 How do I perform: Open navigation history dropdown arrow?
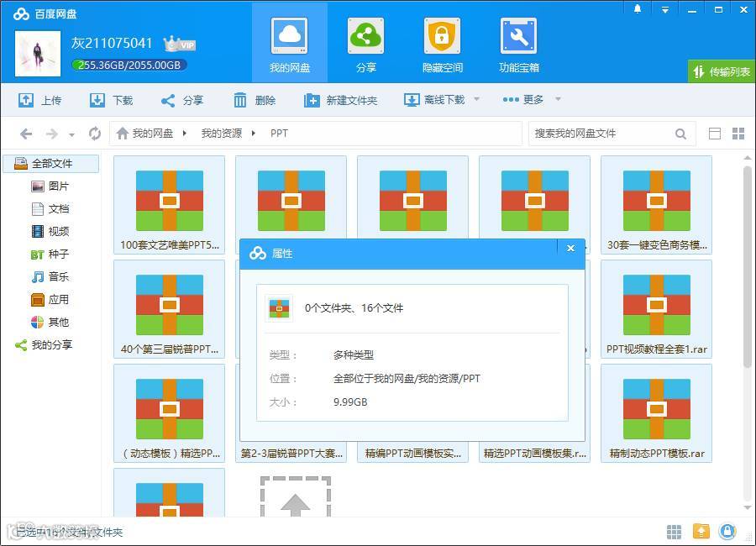click(71, 134)
